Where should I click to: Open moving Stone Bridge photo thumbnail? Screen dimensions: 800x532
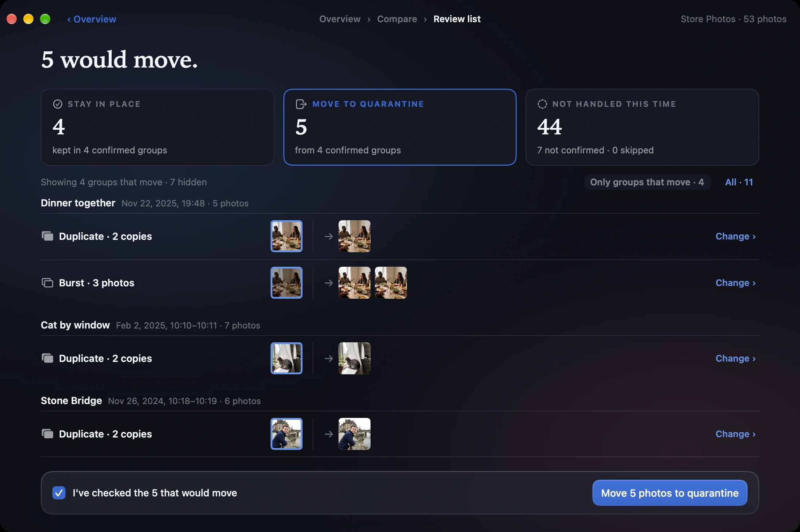click(x=355, y=434)
